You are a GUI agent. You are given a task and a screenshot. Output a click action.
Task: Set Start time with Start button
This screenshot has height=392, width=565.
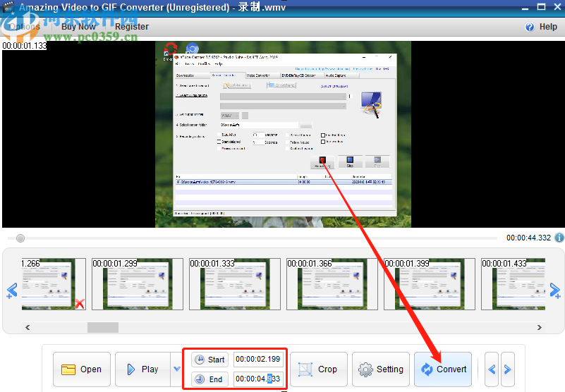click(209, 360)
